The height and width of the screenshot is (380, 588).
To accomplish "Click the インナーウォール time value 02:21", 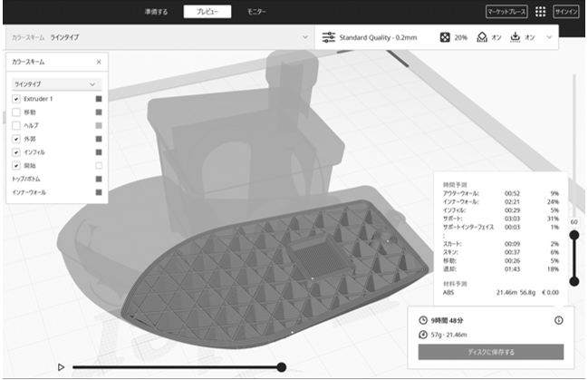I will coord(512,201).
